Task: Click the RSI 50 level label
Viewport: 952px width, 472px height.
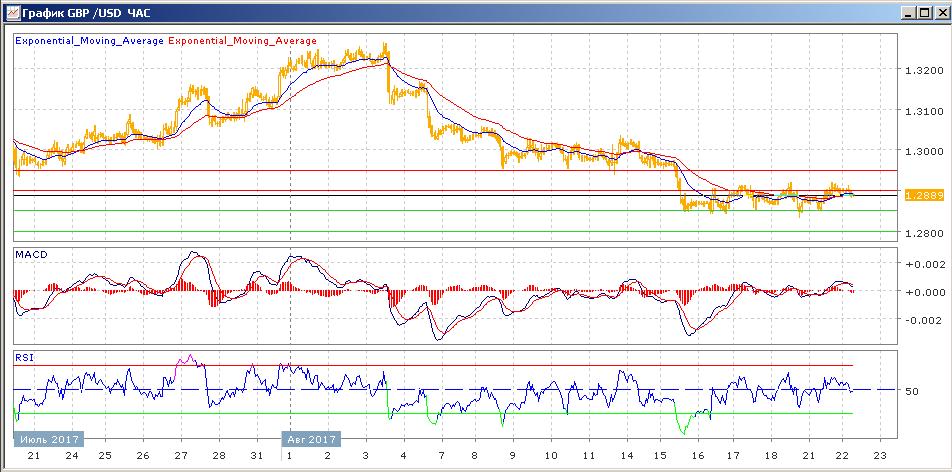Action: (911, 391)
